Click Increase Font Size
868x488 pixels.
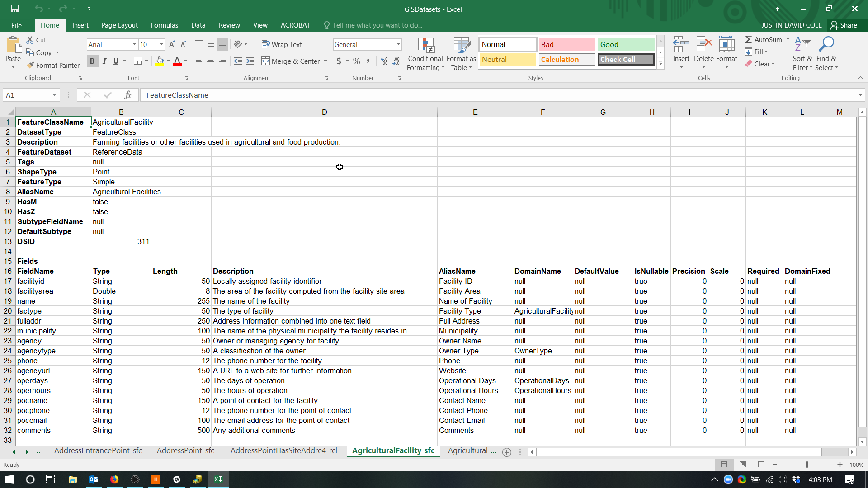coord(172,44)
